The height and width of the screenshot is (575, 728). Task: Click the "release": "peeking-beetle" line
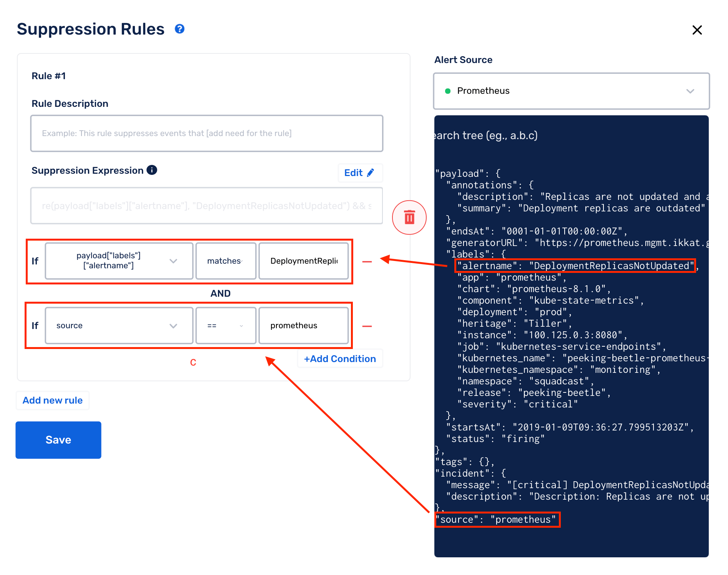[534, 393]
